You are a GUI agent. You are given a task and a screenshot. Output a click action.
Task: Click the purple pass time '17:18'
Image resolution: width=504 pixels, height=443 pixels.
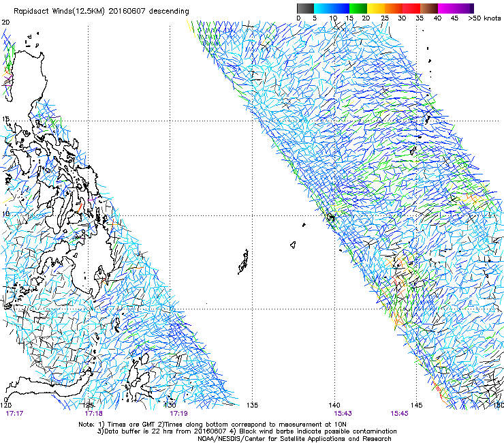pos(93,413)
